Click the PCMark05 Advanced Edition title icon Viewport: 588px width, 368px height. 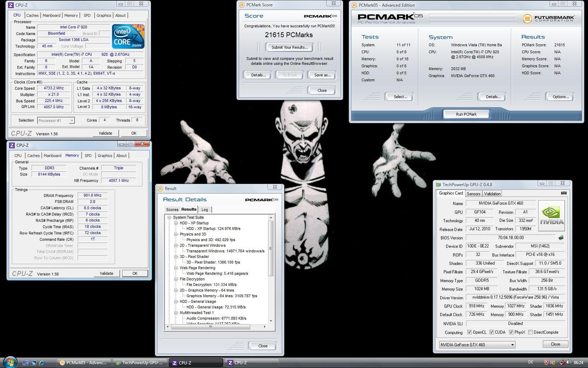click(354, 5)
